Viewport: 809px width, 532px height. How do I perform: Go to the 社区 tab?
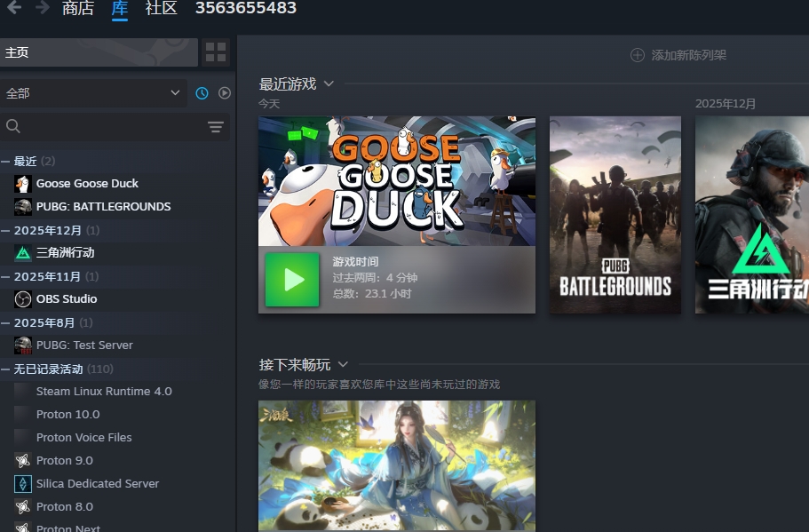pyautogui.click(x=161, y=9)
